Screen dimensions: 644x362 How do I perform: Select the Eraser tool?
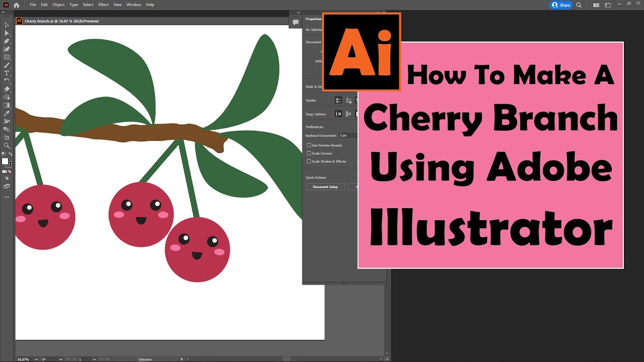7,89
